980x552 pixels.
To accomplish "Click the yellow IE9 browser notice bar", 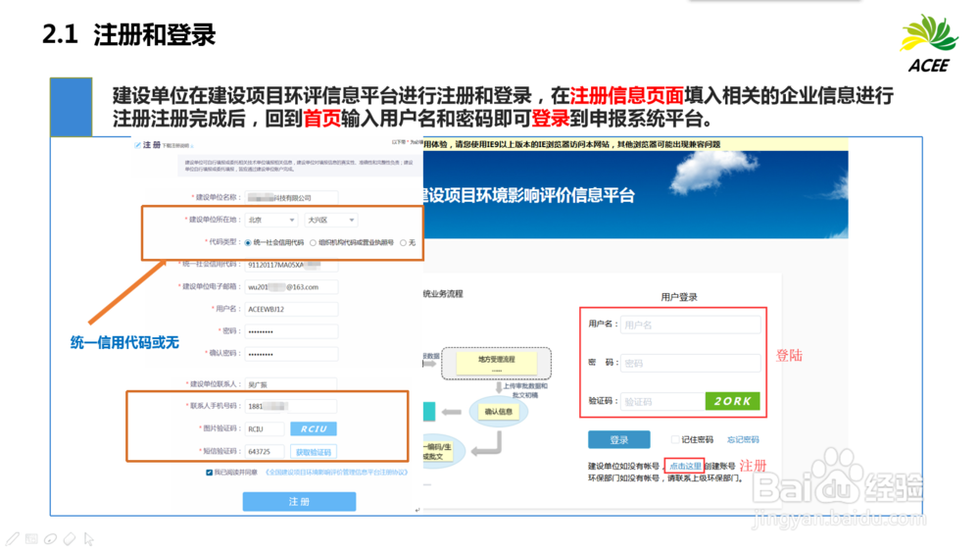I will pos(635,144).
